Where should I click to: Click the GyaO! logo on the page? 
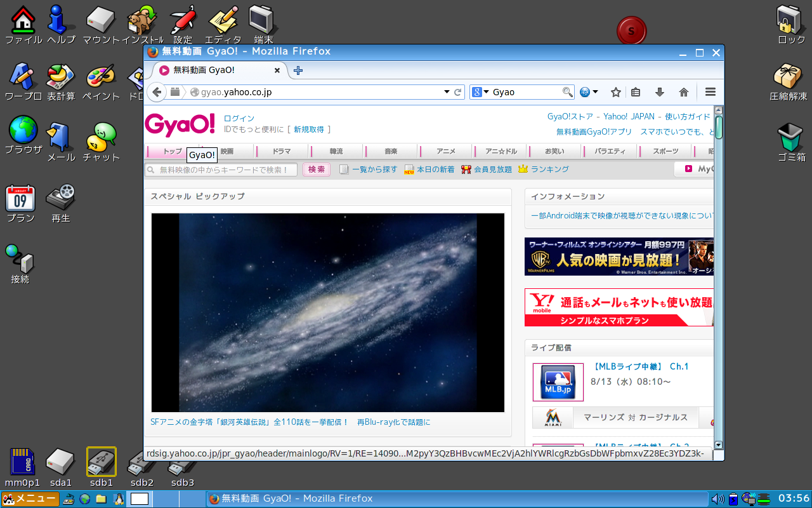tap(180, 124)
